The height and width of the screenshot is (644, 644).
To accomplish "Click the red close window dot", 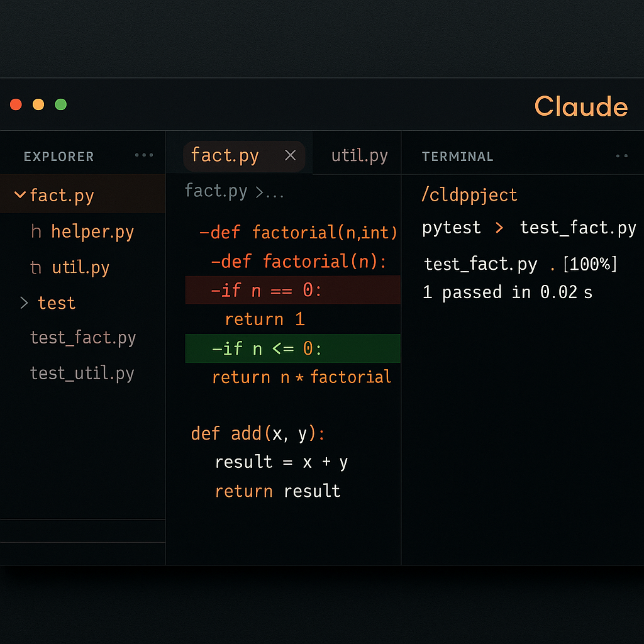I will (16, 104).
